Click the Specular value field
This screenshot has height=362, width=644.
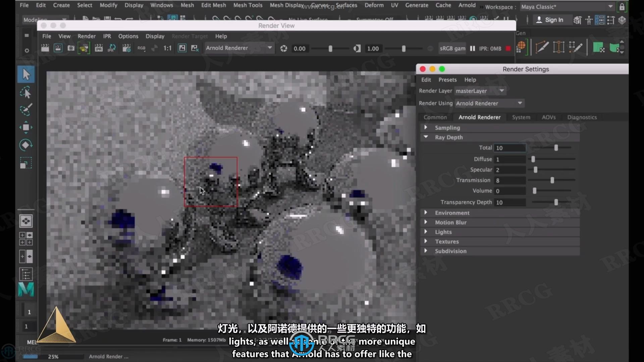[510, 170]
